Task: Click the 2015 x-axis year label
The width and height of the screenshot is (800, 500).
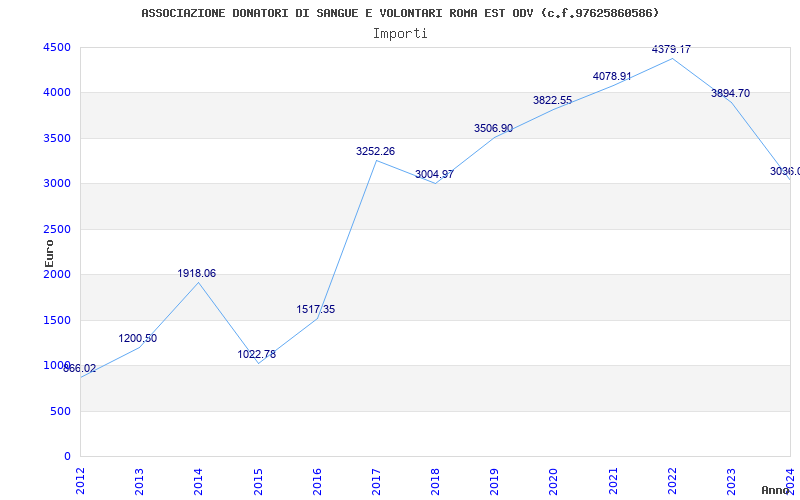Action: click(x=258, y=481)
